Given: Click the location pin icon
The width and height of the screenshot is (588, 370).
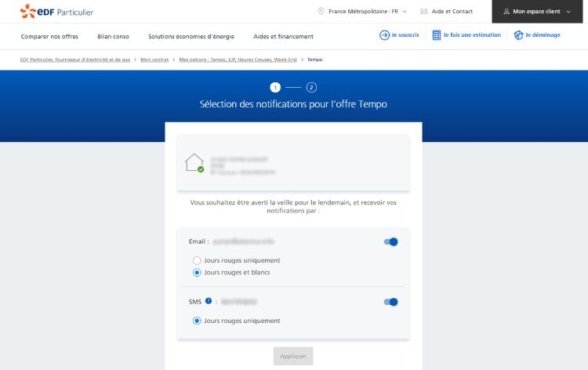Looking at the screenshot, I should [321, 11].
